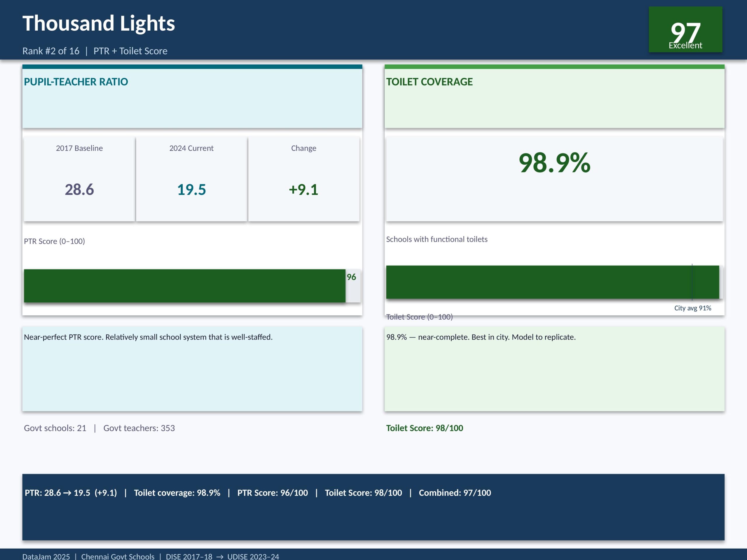
Task: Click the City avg 91% marker label
Action: 692,308
